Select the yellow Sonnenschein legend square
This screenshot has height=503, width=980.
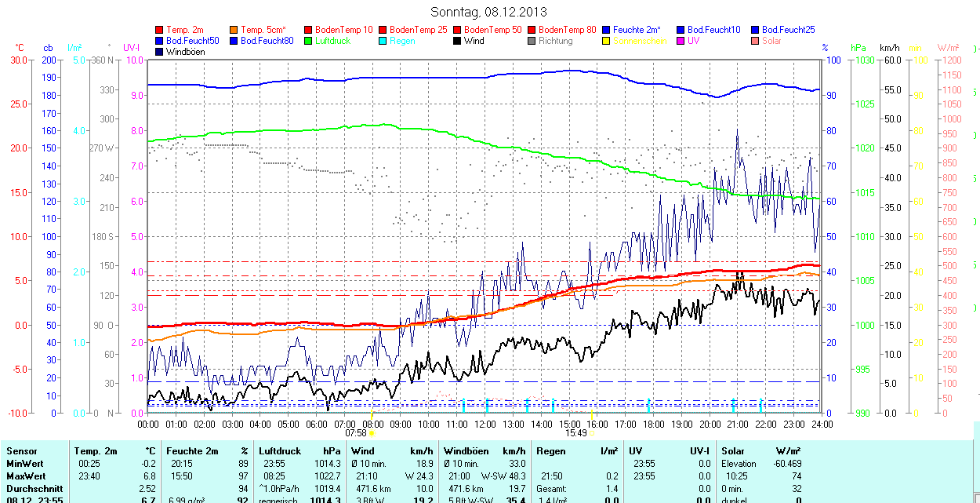click(606, 41)
